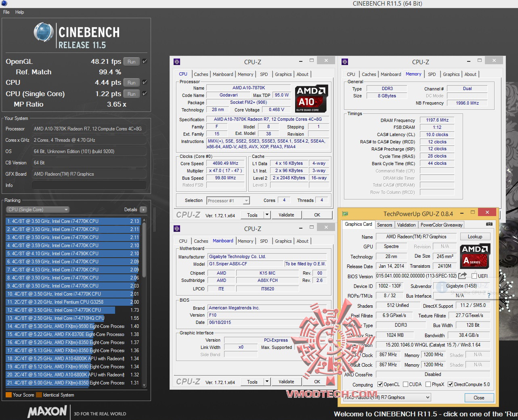
Task: Toggle the CPU test checkbox in Cinebench
Action: [145, 82]
